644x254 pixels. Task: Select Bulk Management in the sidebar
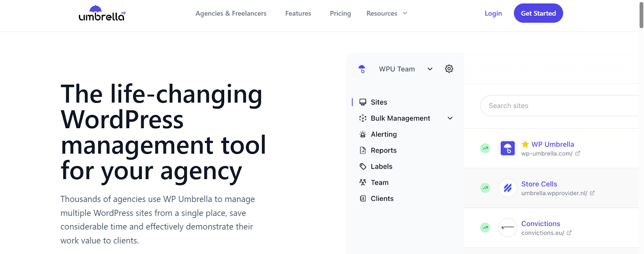[400, 118]
